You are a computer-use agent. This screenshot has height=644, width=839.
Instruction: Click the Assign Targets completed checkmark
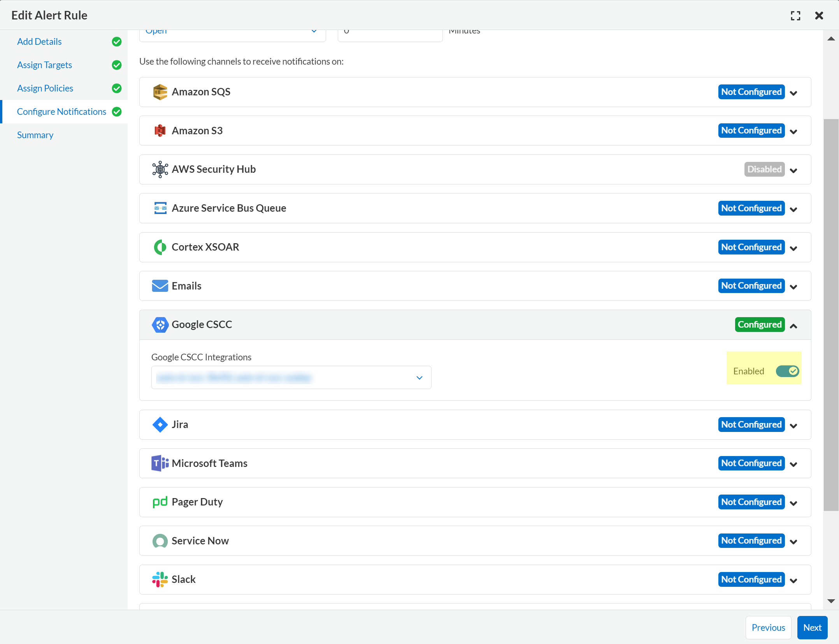click(117, 65)
